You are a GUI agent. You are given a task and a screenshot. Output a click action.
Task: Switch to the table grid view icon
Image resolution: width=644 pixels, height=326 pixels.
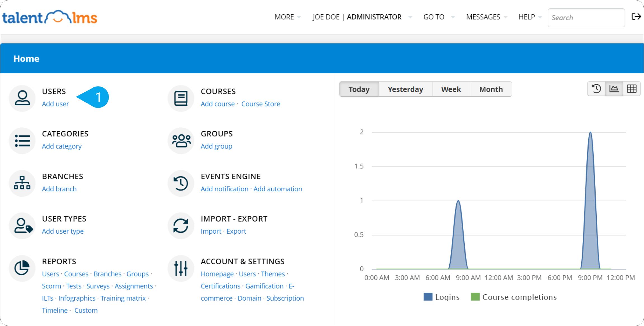[632, 89]
